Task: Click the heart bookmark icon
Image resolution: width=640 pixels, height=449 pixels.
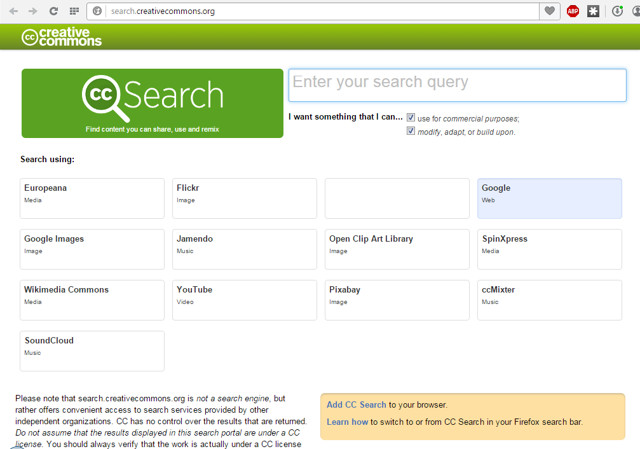Action: pyautogui.click(x=550, y=11)
